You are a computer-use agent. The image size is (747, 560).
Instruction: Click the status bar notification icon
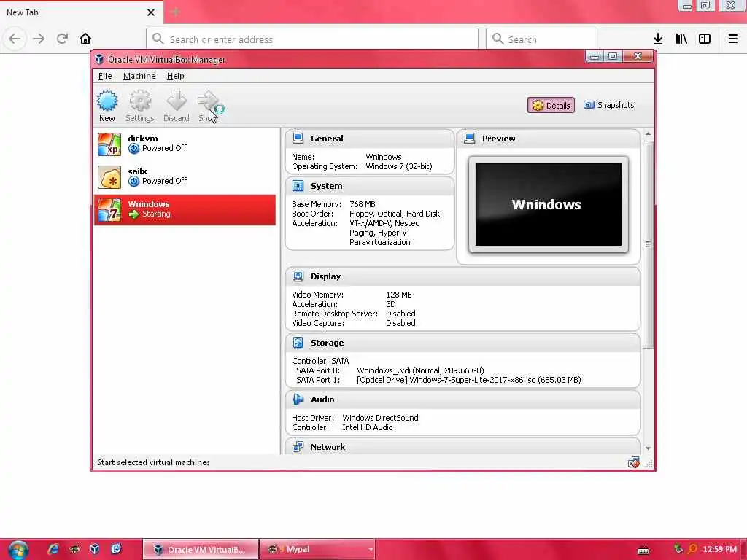pyautogui.click(x=633, y=462)
